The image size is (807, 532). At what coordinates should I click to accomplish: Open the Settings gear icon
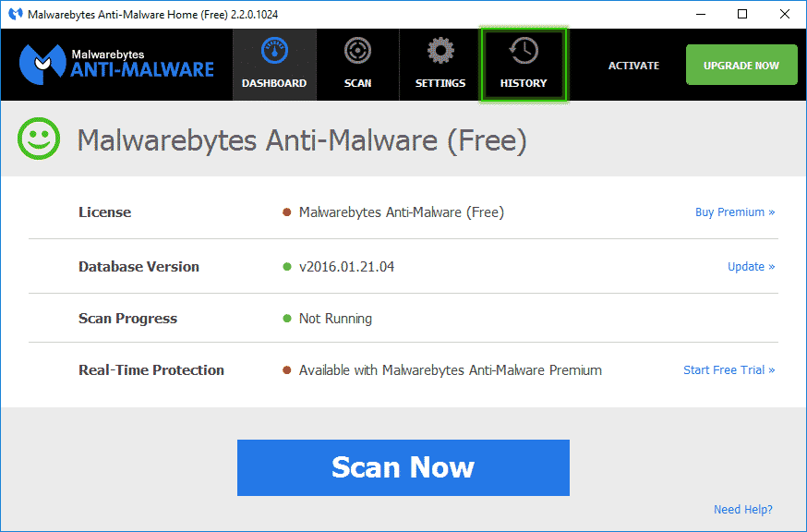click(x=440, y=52)
